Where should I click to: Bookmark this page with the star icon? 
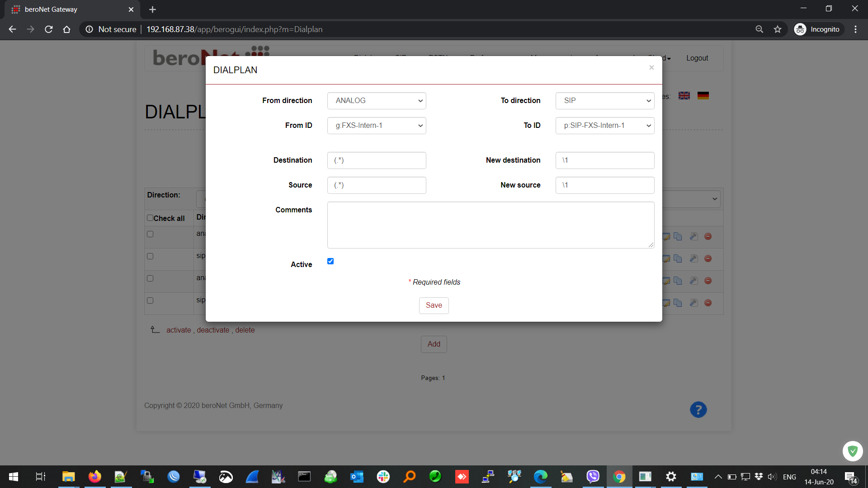[778, 29]
